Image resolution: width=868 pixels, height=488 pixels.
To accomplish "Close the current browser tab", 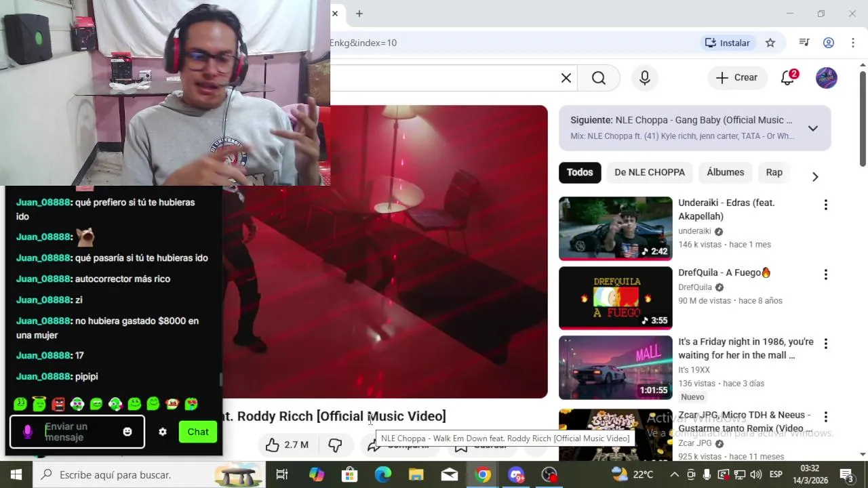I will (335, 14).
